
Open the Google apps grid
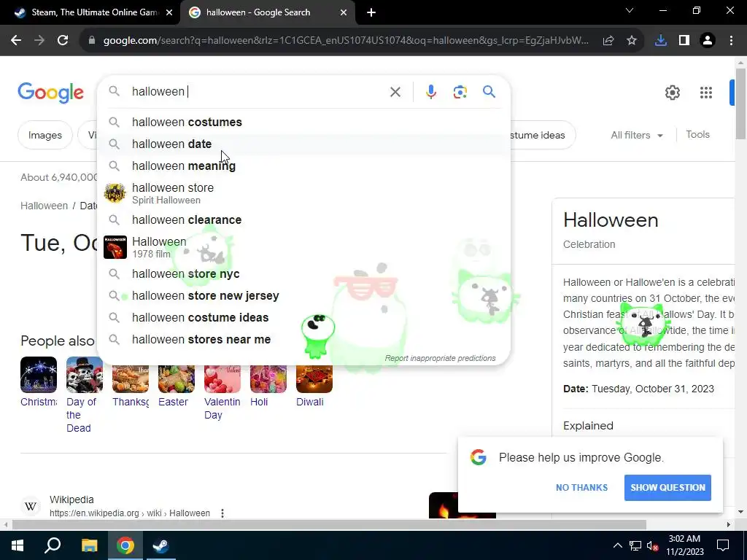point(705,93)
